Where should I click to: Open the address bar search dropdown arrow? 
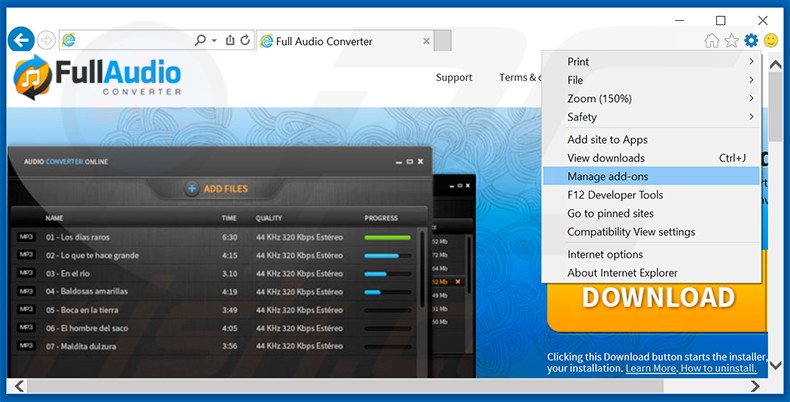(214, 40)
